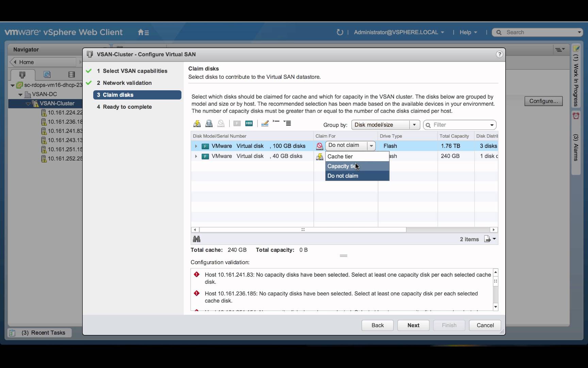The height and width of the screenshot is (368, 588).
Task: Click into the Filter input field
Action: [460, 125]
